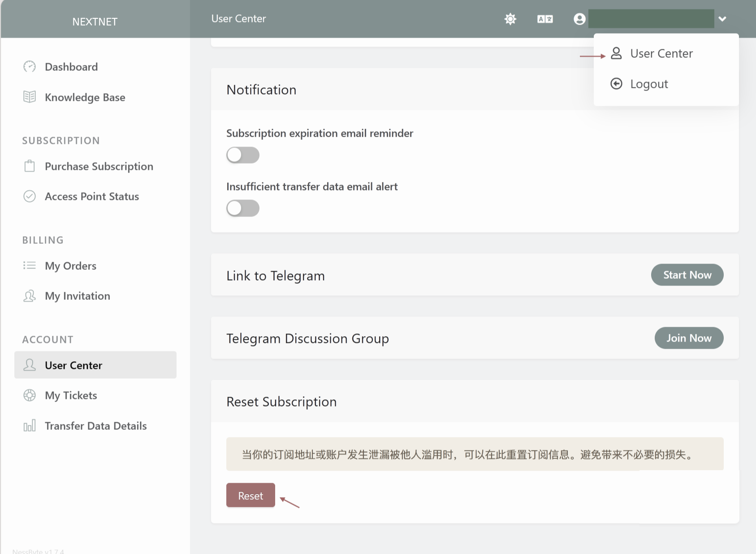This screenshot has width=756, height=554.
Task: Click the Knowledge Base book icon
Action: click(30, 97)
